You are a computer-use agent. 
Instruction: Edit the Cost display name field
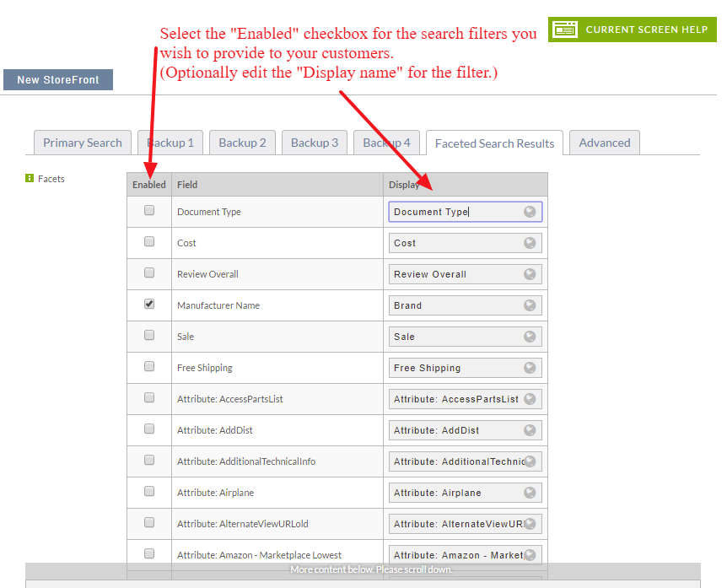click(x=465, y=243)
